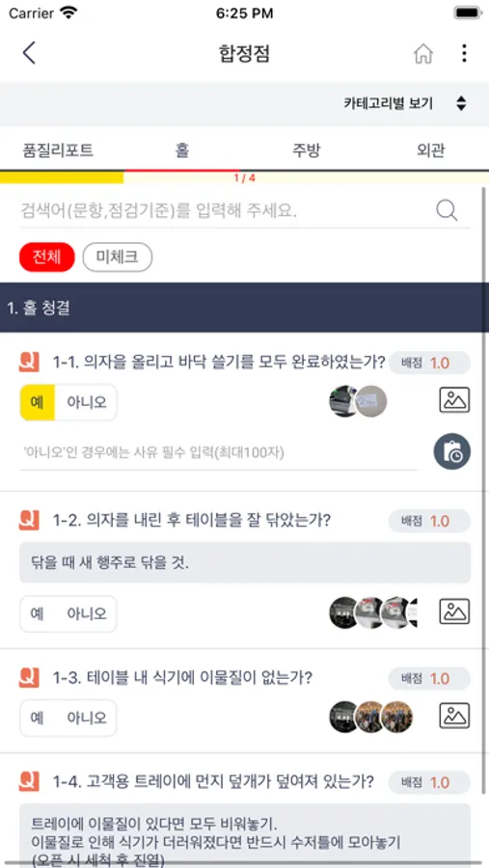Switch to the 주방 tab
This screenshot has width=489, height=868.
click(x=307, y=150)
